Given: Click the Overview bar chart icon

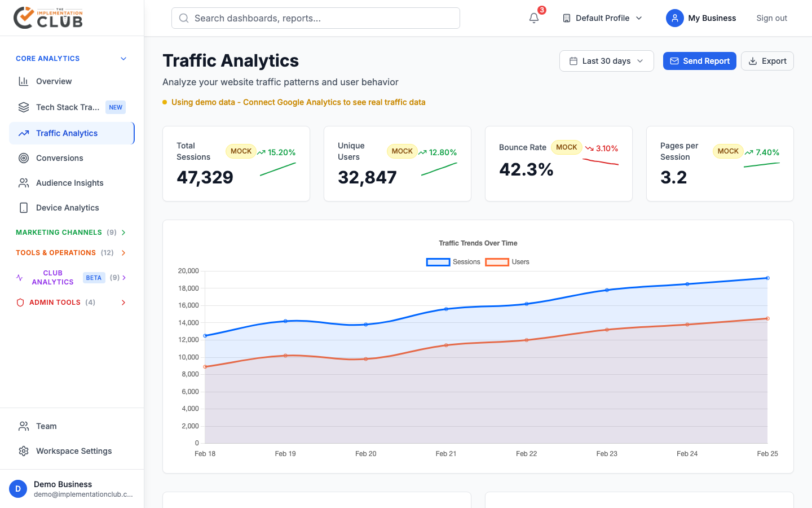Looking at the screenshot, I should (24, 81).
